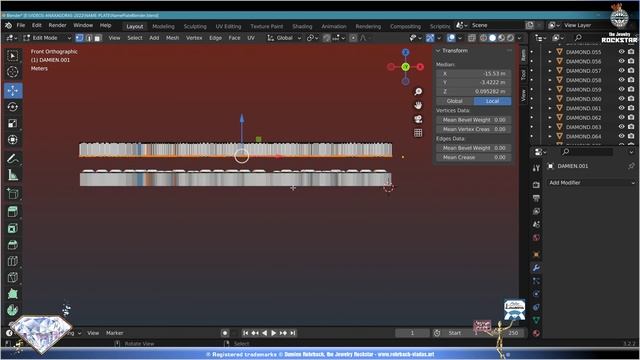Toggle visibility of DIAMOND.058
The image size is (640, 360).
point(621,80)
